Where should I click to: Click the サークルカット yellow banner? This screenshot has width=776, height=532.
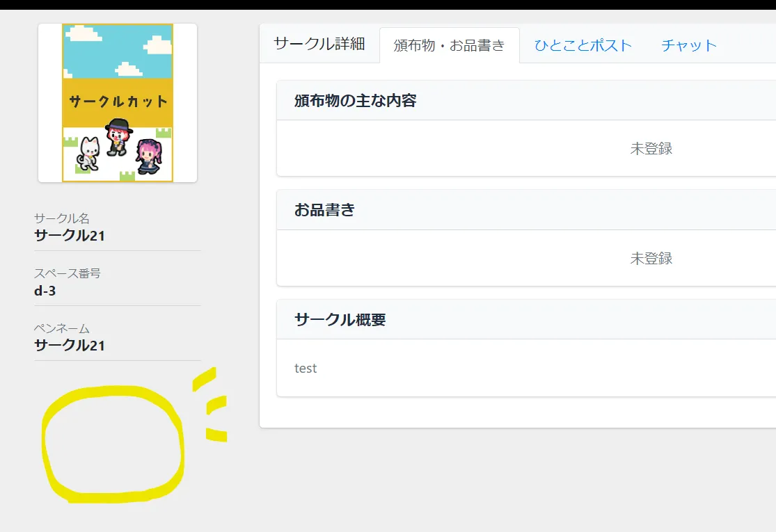coord(118,102)
